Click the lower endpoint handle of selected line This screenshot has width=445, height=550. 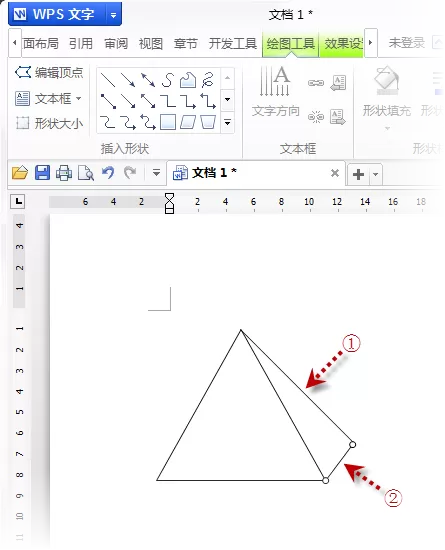pyautogui.click(x=325, y=480)
